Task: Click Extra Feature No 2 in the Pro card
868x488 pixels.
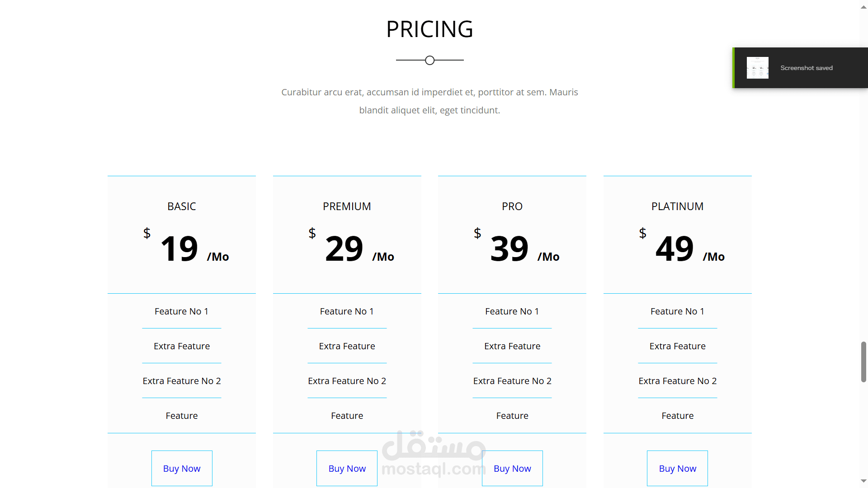Action: point(512,381)
